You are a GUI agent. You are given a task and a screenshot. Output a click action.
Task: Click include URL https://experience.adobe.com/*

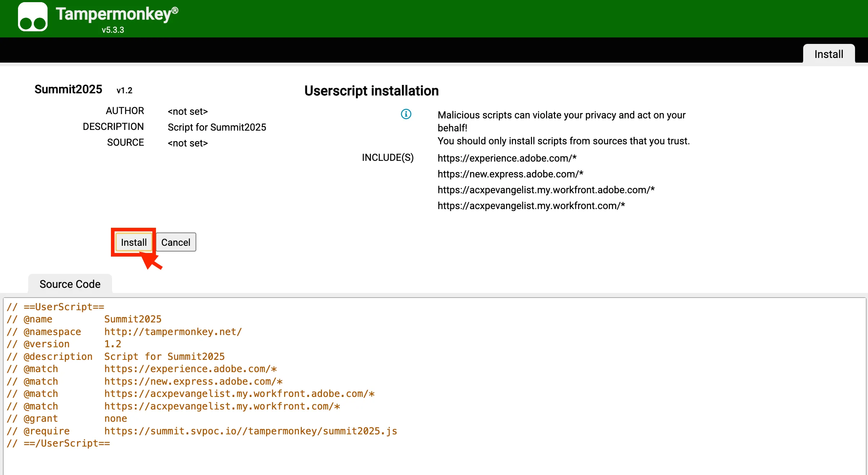pyautogui.click(x=507, y=158)
